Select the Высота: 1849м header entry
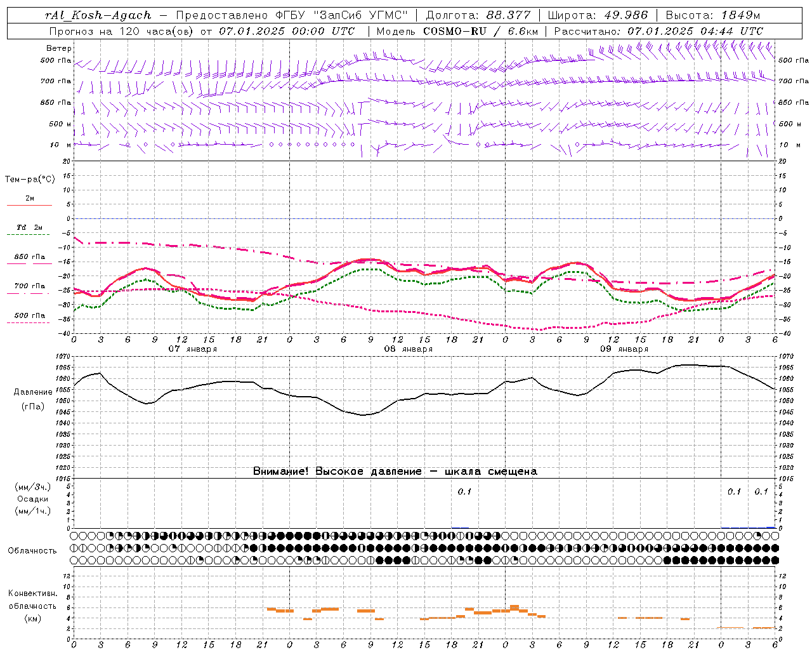This screenshot has width=812, height=650. point(712,15)
